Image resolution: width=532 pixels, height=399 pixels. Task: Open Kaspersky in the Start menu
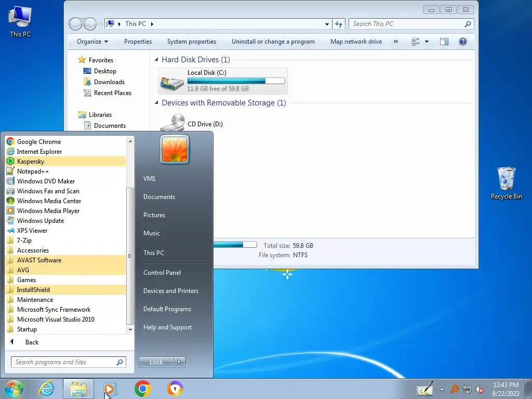pyautogui.click(x=66, y=161)
